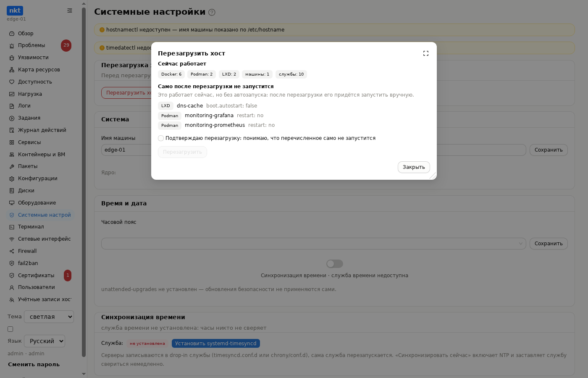Click the Firewall icon in the sidebar
The width and height of the screenshot is (588, 378).
click(x=12, y=251)
